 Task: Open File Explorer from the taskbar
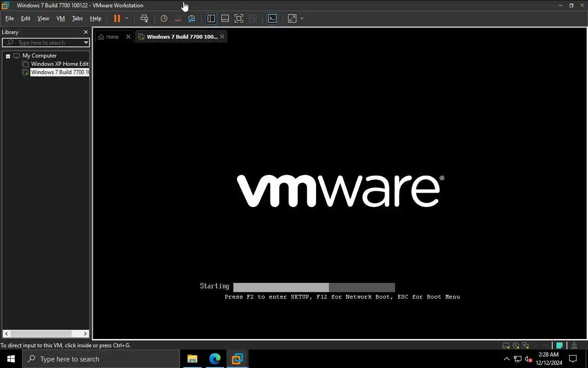pyautogui.click(x=192, y=359)
